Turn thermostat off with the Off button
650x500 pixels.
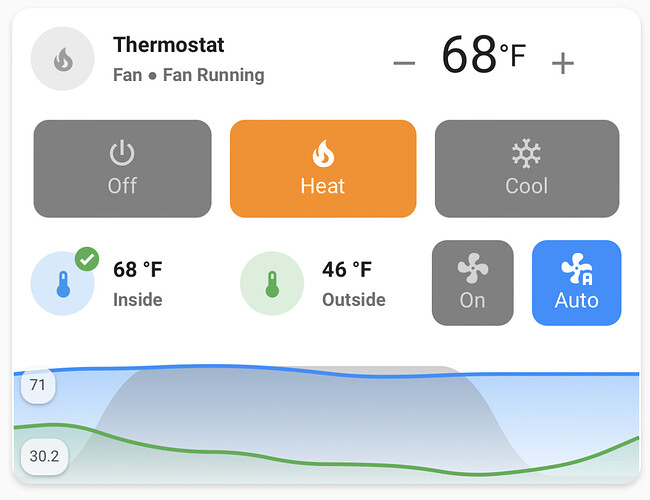click(123, 169)
